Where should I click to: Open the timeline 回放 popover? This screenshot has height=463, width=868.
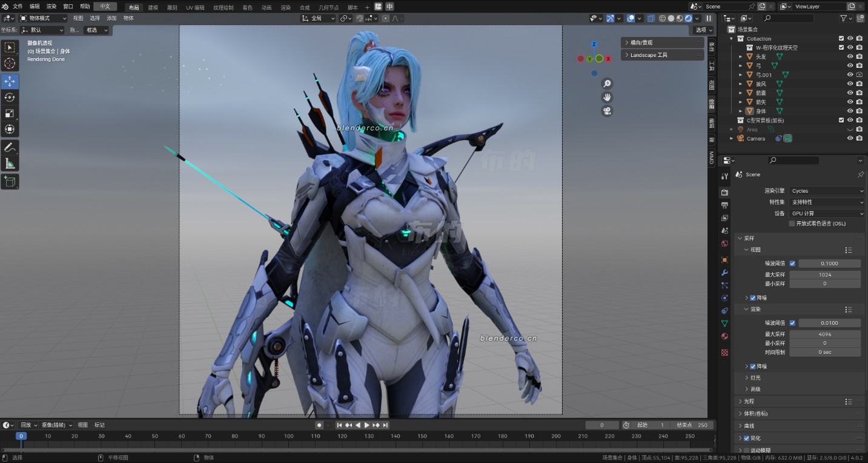point(28,425)
